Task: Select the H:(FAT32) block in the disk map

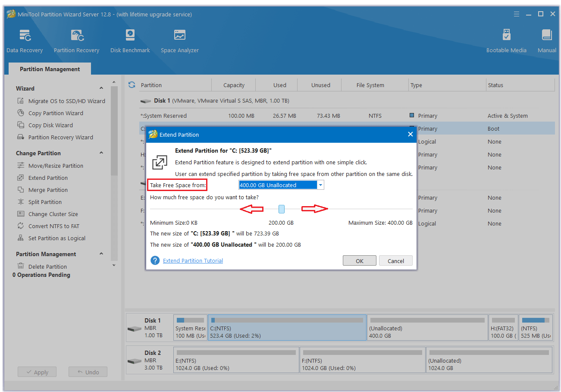Action: (x=503, y=327)
